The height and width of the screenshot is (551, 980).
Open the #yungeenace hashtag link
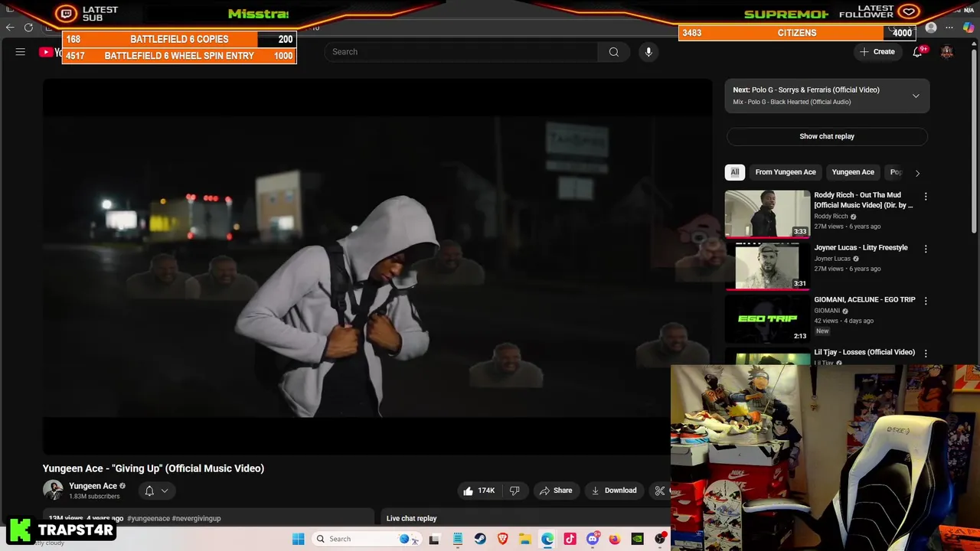tap(149, 519)
